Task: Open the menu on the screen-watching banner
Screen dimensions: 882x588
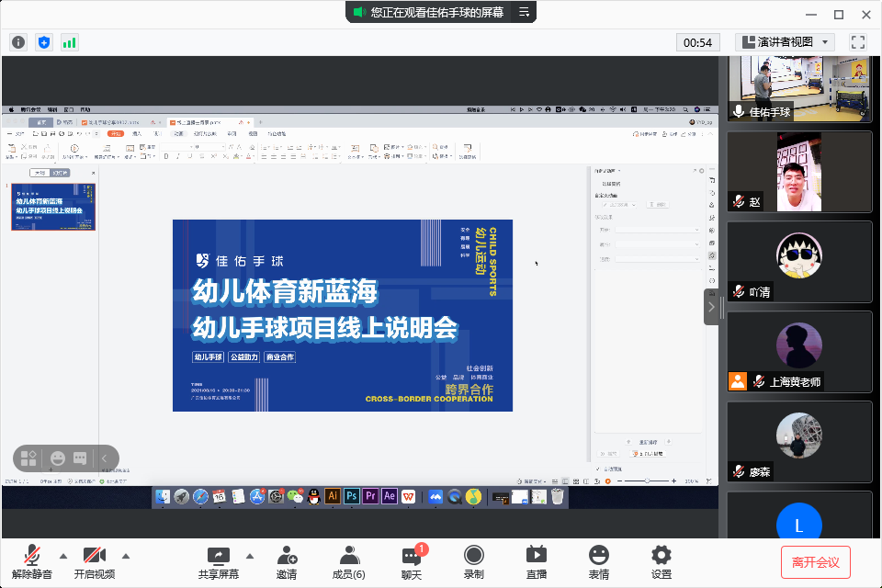Action: [524, 13]
